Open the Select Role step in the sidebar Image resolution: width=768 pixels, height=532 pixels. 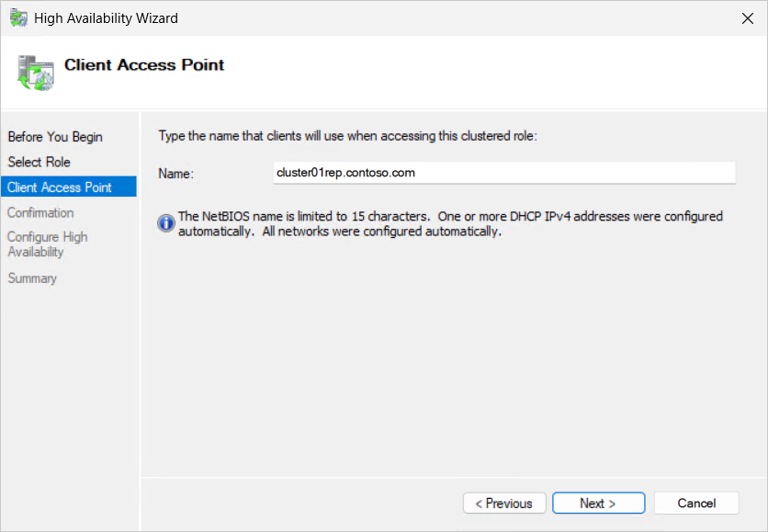[40, 162]
